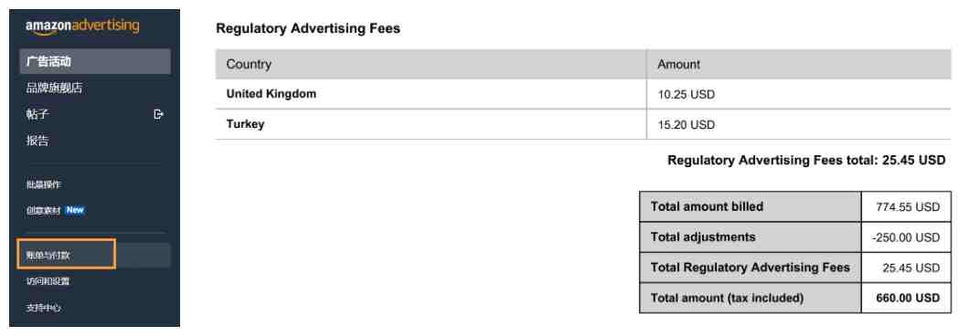The image size is (980, 336).
Task: Open 访问和设置 in the sidebar
Action: [48, 281]
